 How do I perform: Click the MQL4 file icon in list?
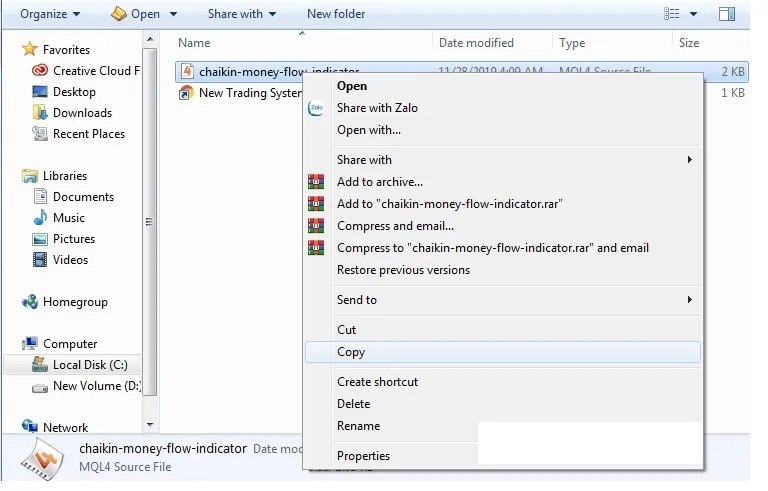point(187,72)
